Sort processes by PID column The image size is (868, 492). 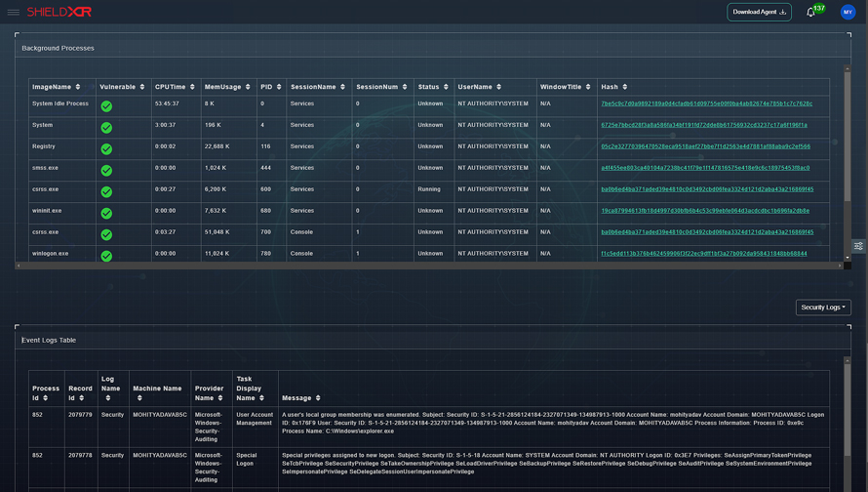279,87
